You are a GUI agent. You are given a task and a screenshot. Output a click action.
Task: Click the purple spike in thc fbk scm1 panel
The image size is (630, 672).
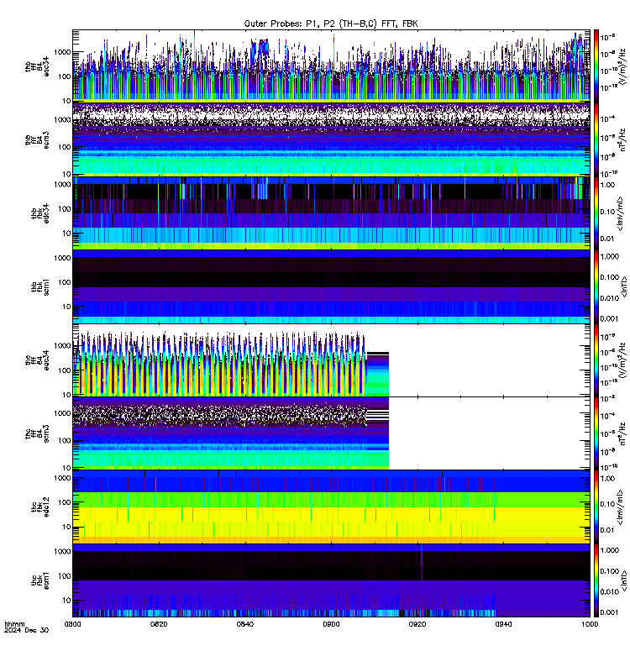click(422, 562)
